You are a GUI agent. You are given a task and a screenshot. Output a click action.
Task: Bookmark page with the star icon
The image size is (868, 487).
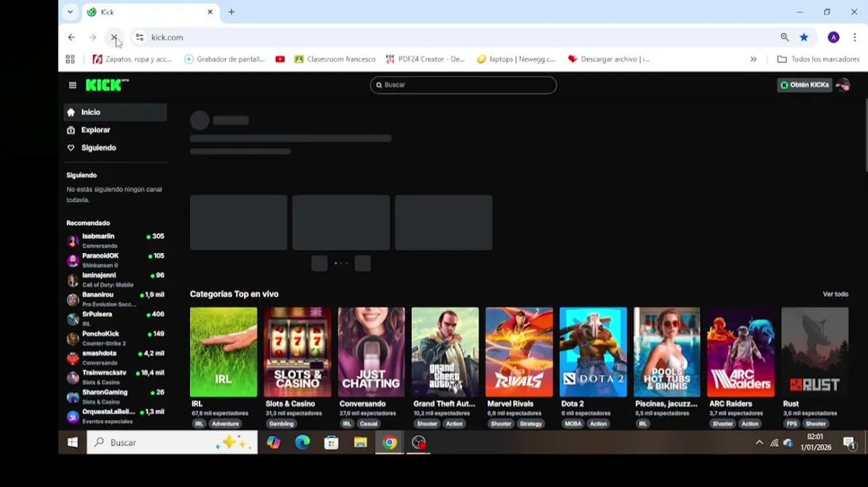804,37
